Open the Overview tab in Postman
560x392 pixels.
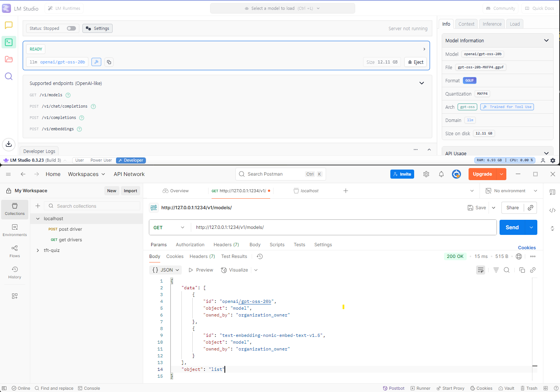click(x=176, y=191)
